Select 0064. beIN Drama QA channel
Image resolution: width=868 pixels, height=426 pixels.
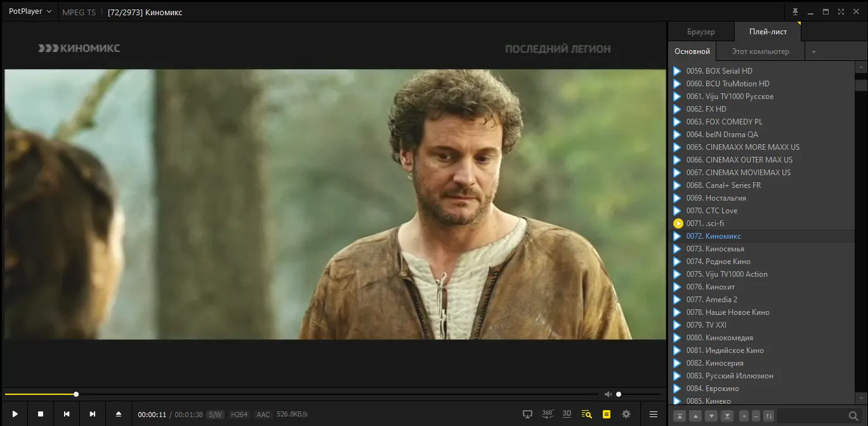pos(761,135)
